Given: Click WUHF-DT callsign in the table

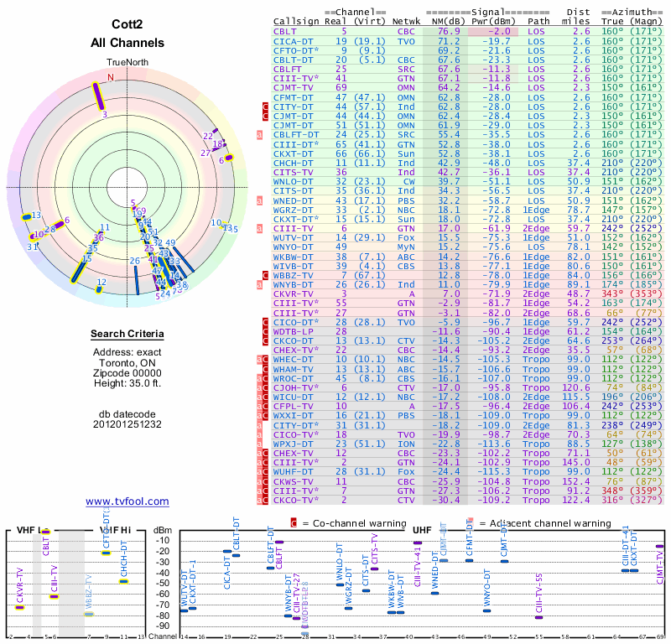Looking at the screenshot, I should click(294, 471).
